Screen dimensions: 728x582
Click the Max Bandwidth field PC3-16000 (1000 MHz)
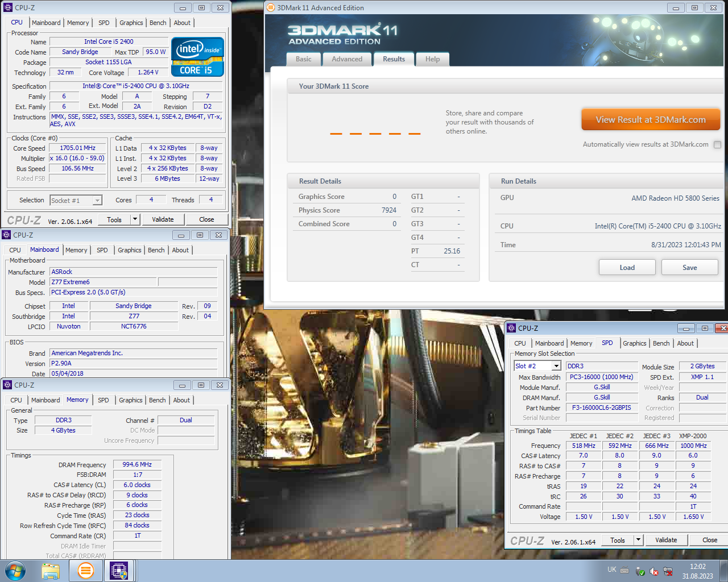tap(602, 377)
